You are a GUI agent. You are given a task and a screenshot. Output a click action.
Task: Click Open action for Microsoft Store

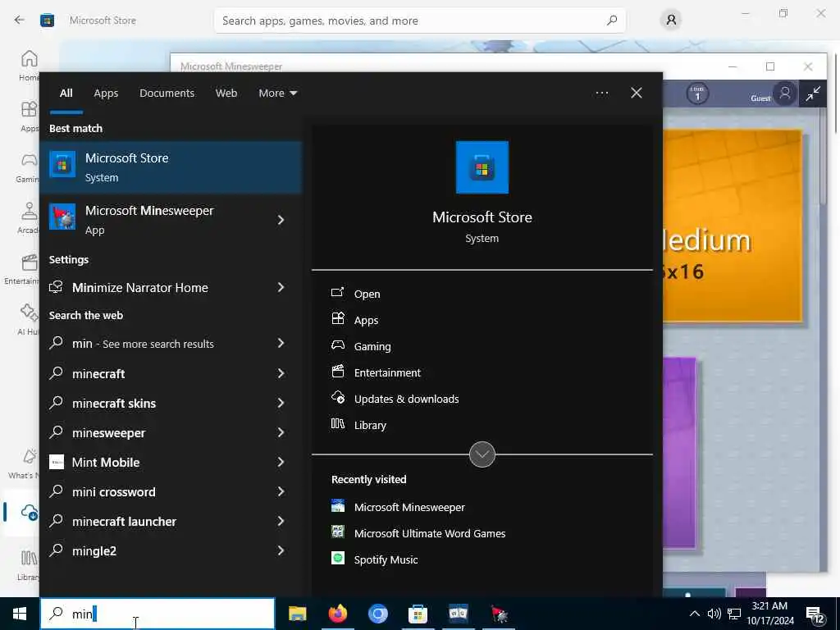[356, 294]
